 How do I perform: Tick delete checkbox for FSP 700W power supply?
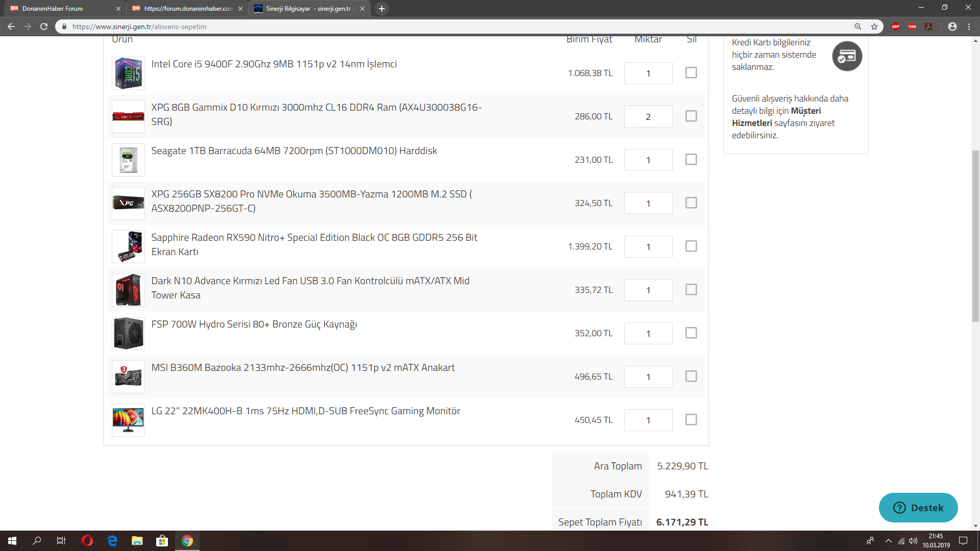691,333
